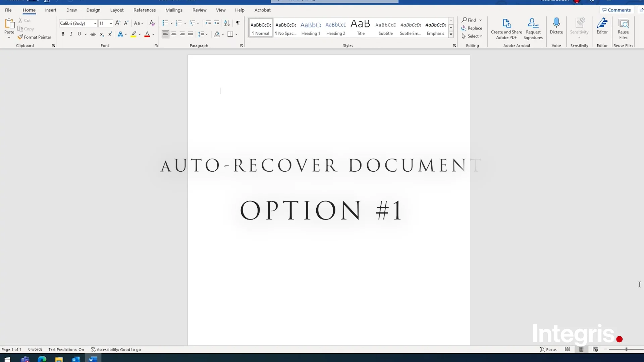Apply the Heading 1 style
The height and width of the screenshot is (362, 644).
coord(311,28)
